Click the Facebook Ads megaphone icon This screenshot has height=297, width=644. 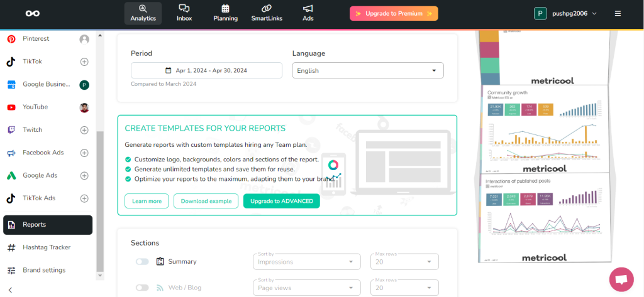(11, 153)
